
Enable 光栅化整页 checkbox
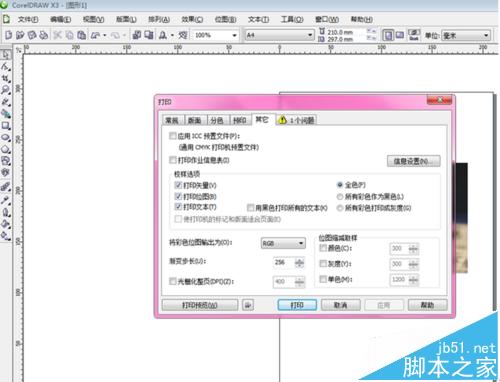point(173,282)
